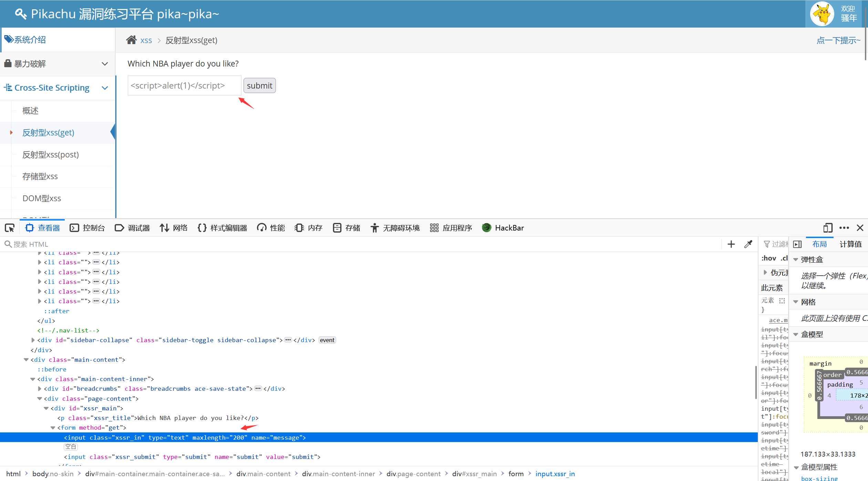Viewport: 868px width, 481px height.
Task: Collapse the form method get node
Action: point(53,428)
